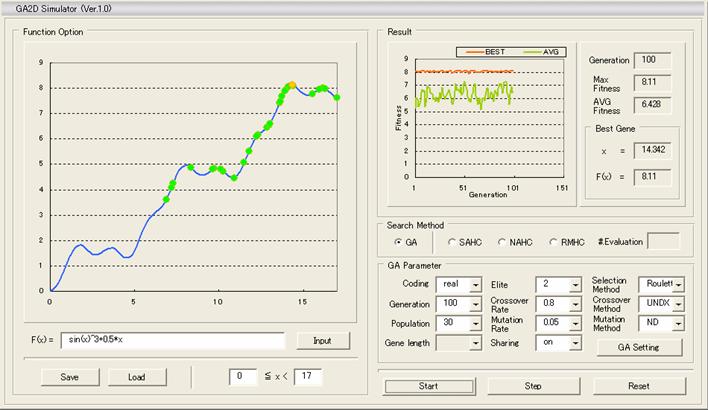Click the Max Fitness value field
Viewport: 708px width, 410px height.
[x=652, y=82]
